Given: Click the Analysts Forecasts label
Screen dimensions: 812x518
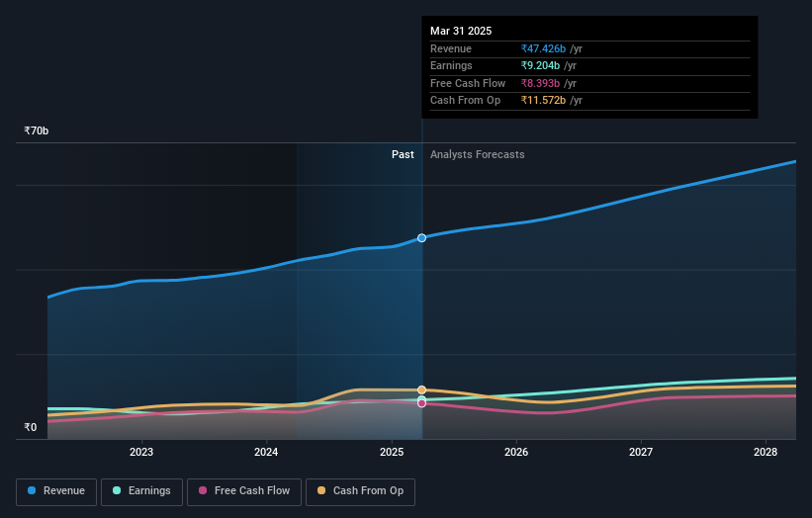Looking at the screenshot, I should click(478, 155).
